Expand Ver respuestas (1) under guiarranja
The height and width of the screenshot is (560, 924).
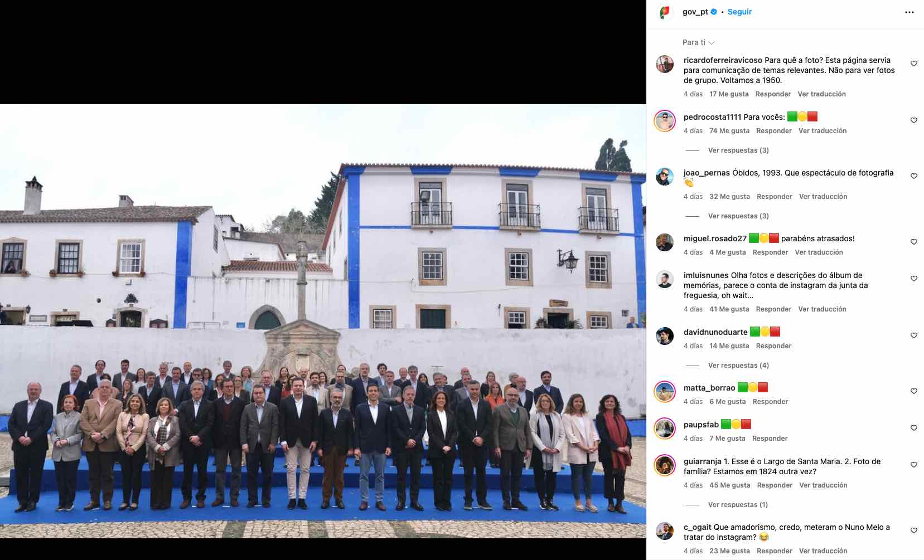click(x=738, y=505)
